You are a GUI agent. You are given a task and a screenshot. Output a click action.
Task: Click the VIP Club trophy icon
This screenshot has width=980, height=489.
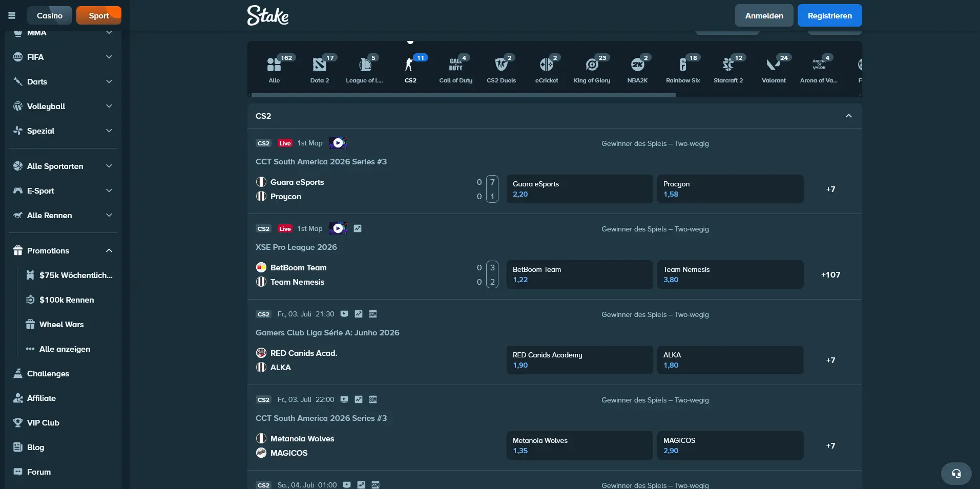18,422
